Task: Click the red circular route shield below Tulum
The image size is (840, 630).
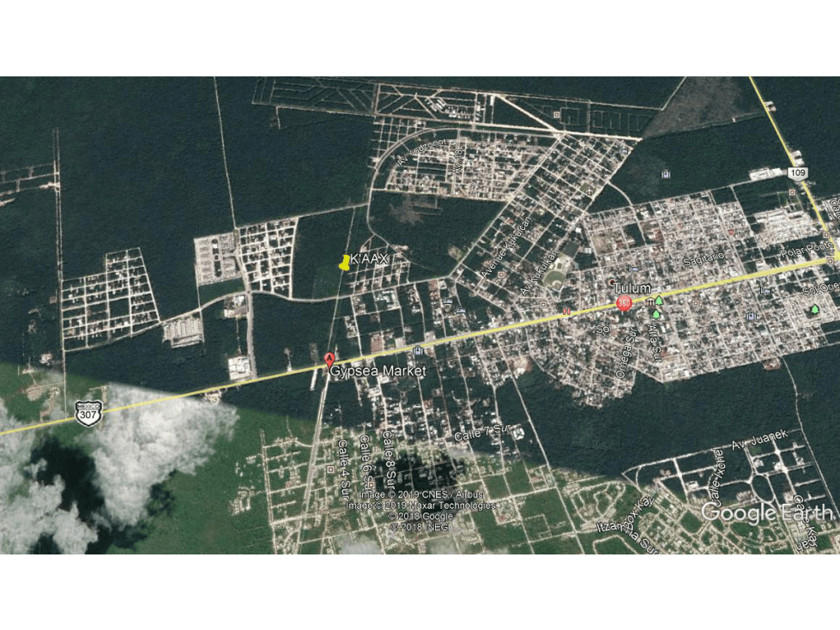Action: point(624,303)
